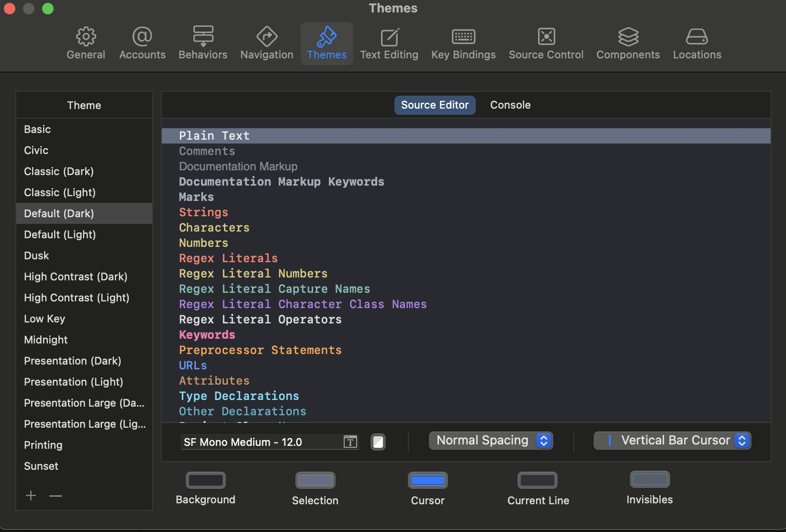Viewport: 786px width, 532px height.
Task: Select the Comments syntax row
Action: 466,151
